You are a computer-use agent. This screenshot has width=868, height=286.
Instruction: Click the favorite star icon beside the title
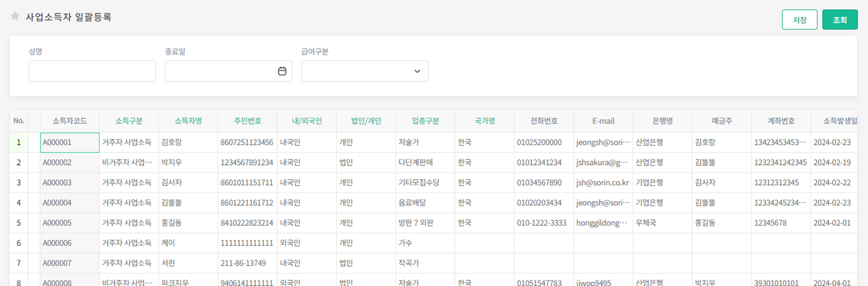click(15, 16)
